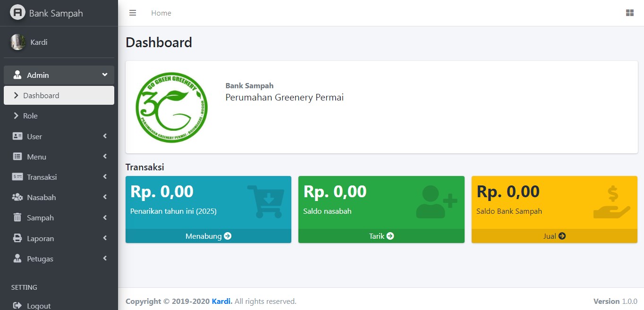
Task: Click Kardi's profile avatar thumbnail
Action: 18,42
